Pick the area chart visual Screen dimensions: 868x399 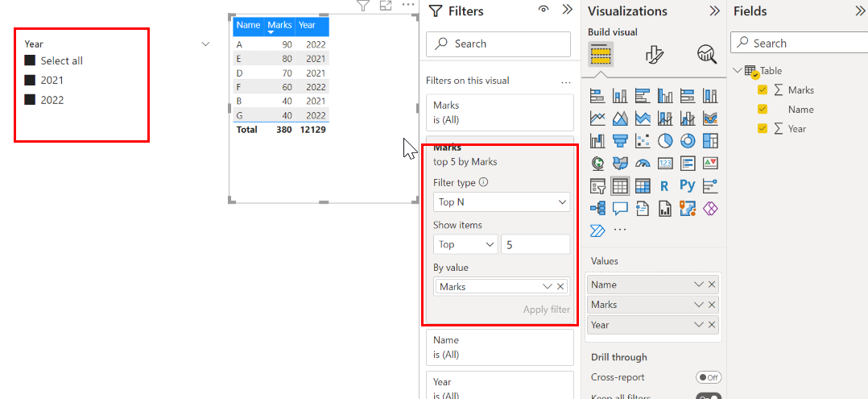620,118
